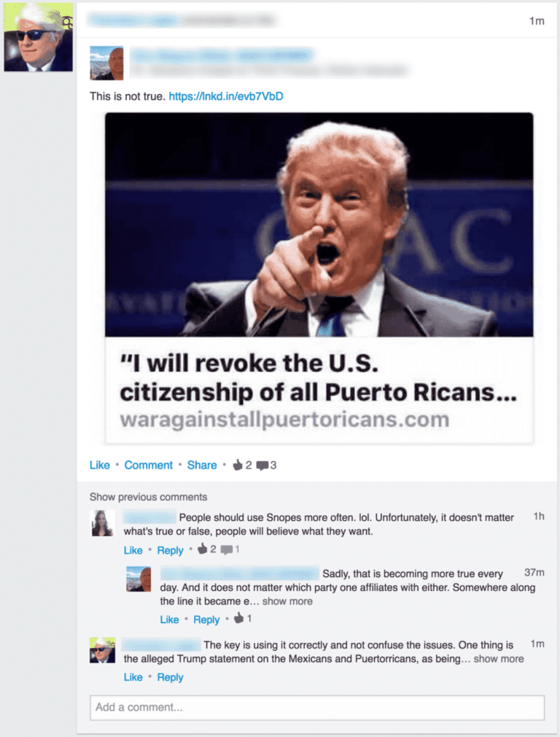The image size is (560, 737).
Task: Expand 'show more' in the Trump statement comment
Action: point(499,658)
